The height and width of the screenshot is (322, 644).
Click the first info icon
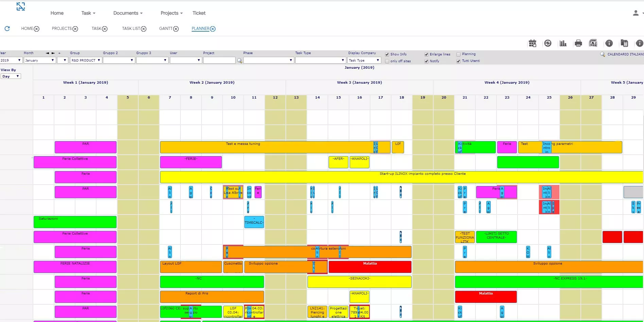609,43
